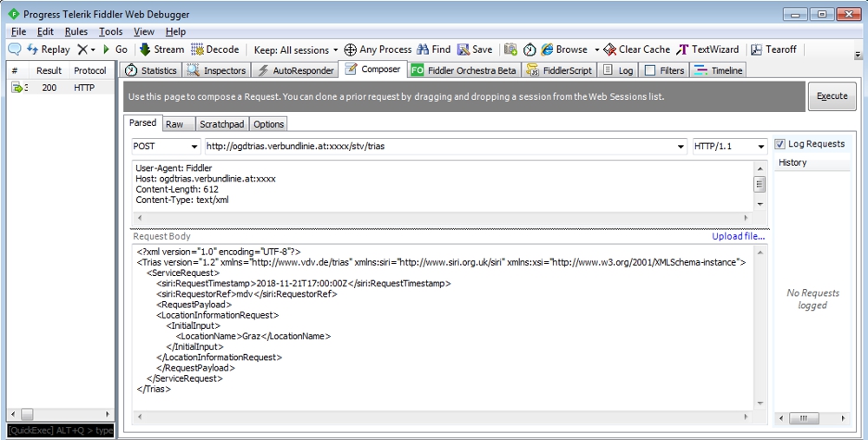
Task: Switch to the Statistics tab
Action: tap(150, 70)
